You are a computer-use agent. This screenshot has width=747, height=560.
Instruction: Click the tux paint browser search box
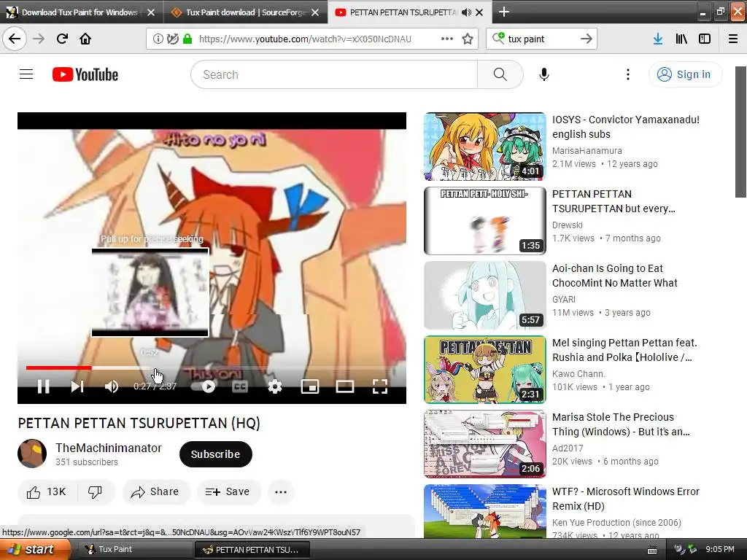541,39
